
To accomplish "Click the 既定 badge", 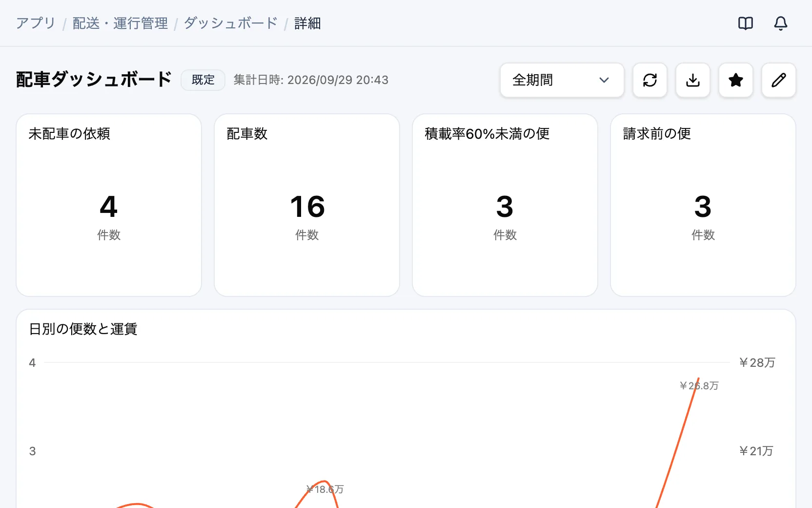I will click(203, 80).
